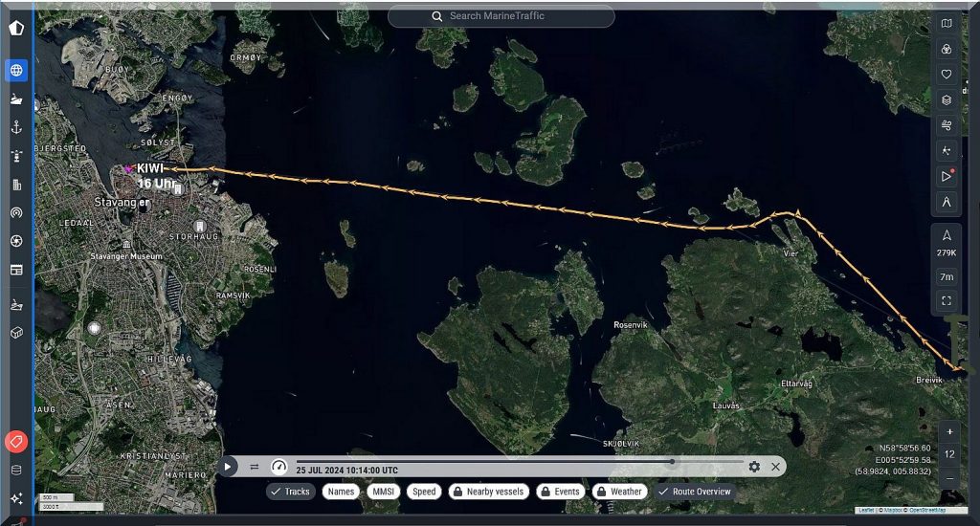The width and height of the screenshot is (980, 526).
Task: Zoom in the map with plus button
Action: pyautogui.click(x=947, y=431)
